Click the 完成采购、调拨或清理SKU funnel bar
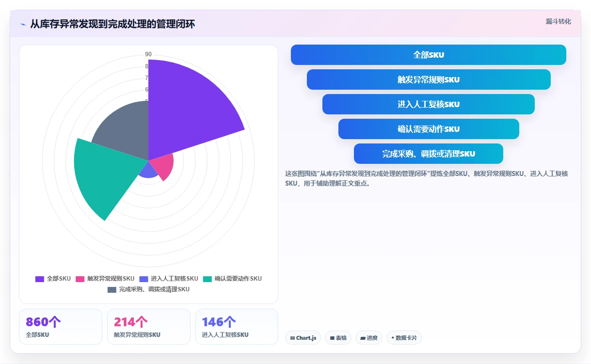This screenshot has height=364, width=591. [429, 154]
